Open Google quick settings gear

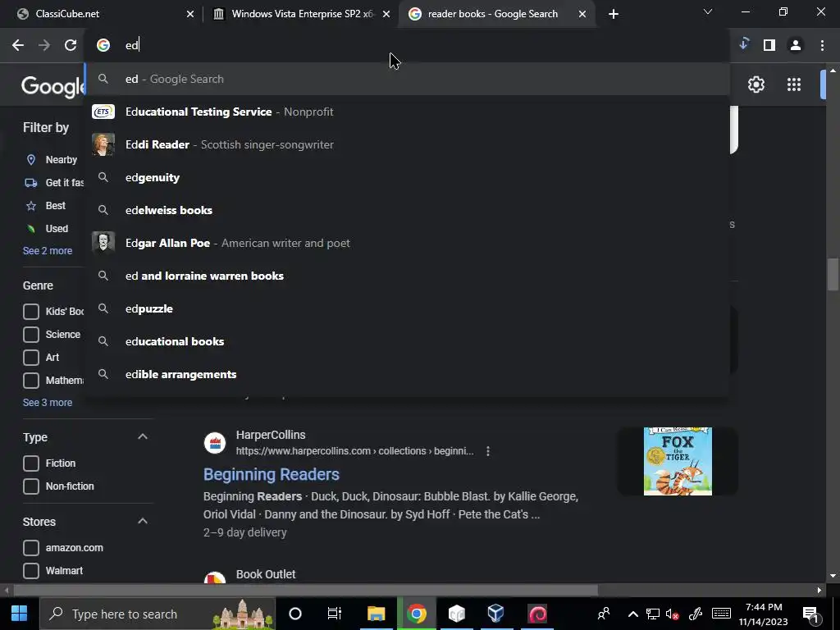(756, 84)
